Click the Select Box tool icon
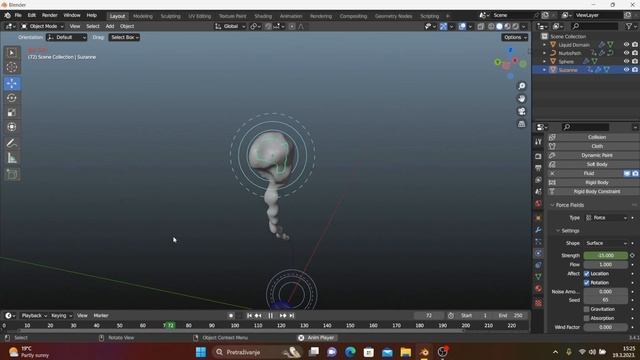Screen dimensions: 640x360 point(12,53)
